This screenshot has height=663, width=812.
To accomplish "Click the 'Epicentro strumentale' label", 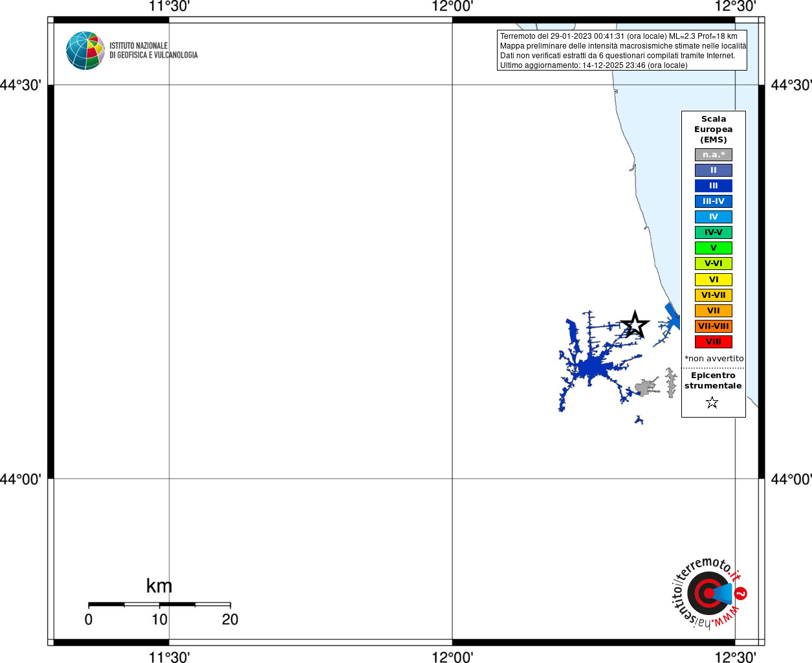I will (x=713, y=381).
